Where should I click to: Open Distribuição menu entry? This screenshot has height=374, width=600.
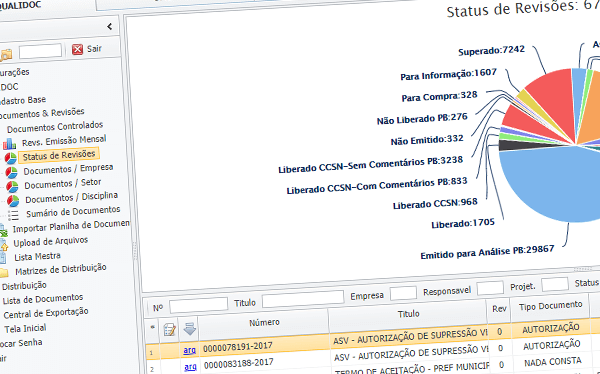24,286
